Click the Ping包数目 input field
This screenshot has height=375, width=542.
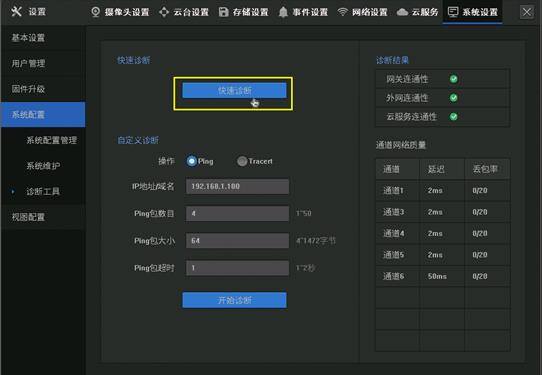[237, 213]
